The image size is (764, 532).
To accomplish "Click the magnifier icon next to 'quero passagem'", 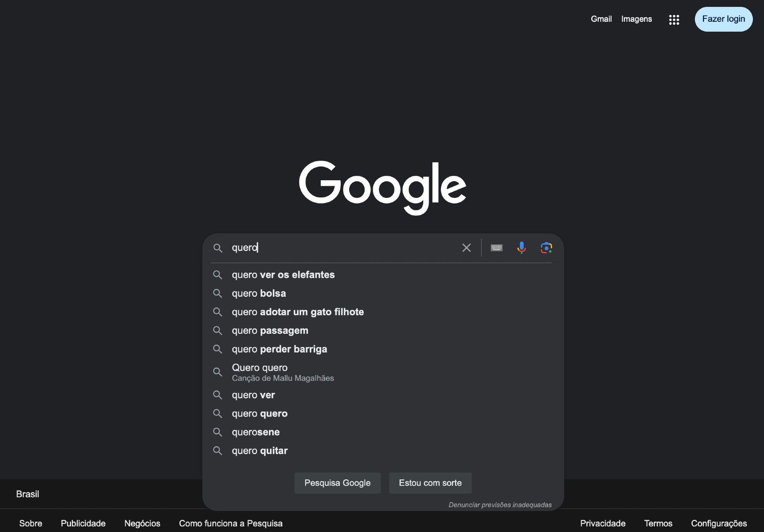I will pos(218,330).
